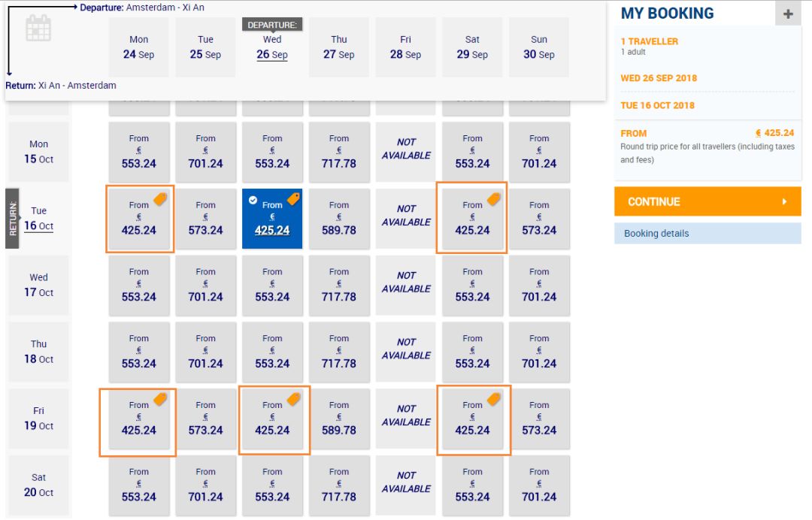Viewport: 812px width, 520px height.
Task: Pick 589.78 fare for Thu 27 Sep, Tue 16 Oct
Action: click(339, 219)
